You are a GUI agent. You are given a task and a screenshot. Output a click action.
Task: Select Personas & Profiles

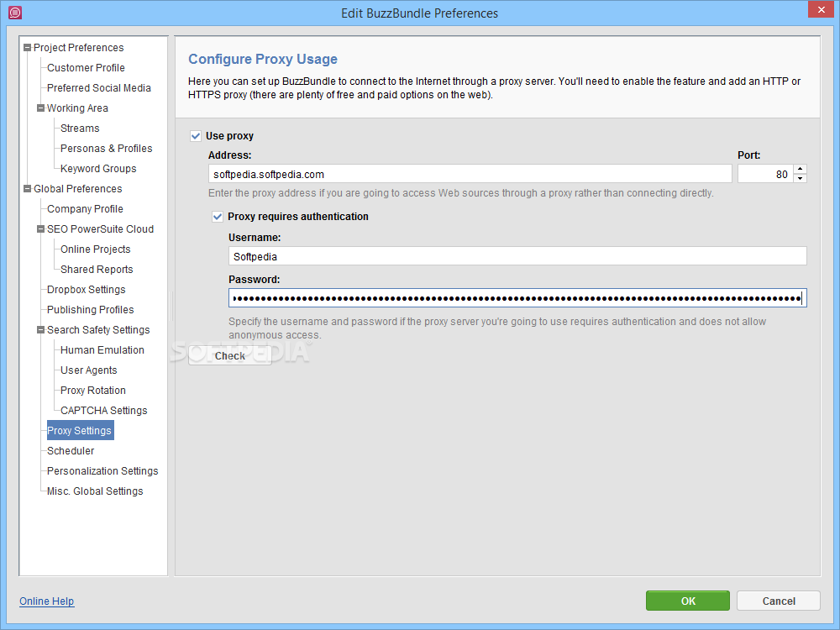106,149
